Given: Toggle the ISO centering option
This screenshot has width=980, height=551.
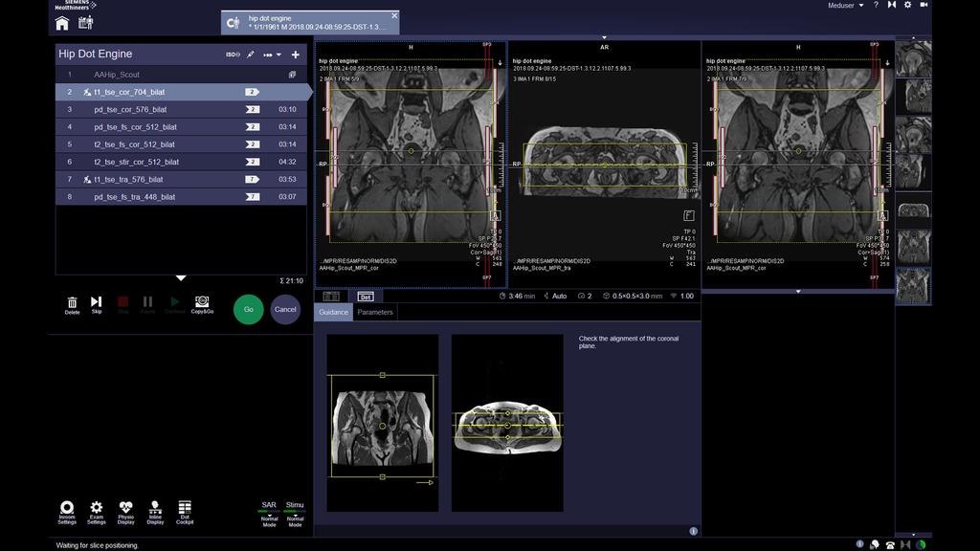Looking at the screenshot, I should (232, 55).
